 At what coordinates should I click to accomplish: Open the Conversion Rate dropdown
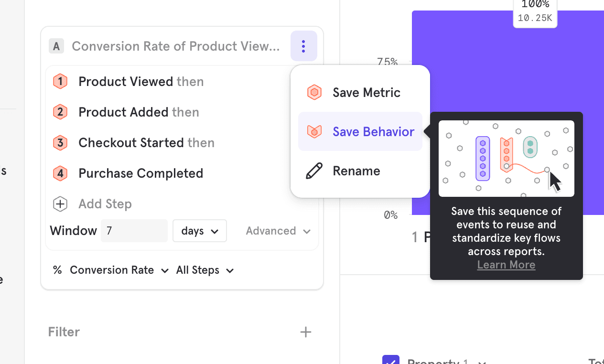pyautogui.click(x=118, y=270)
